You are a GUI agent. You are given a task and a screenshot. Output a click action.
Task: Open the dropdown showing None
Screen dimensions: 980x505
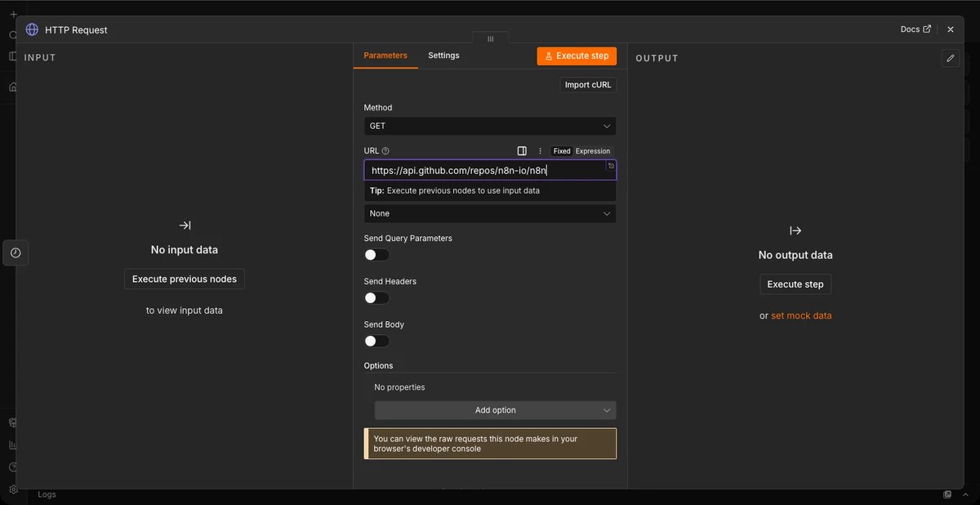pos(490,213)
